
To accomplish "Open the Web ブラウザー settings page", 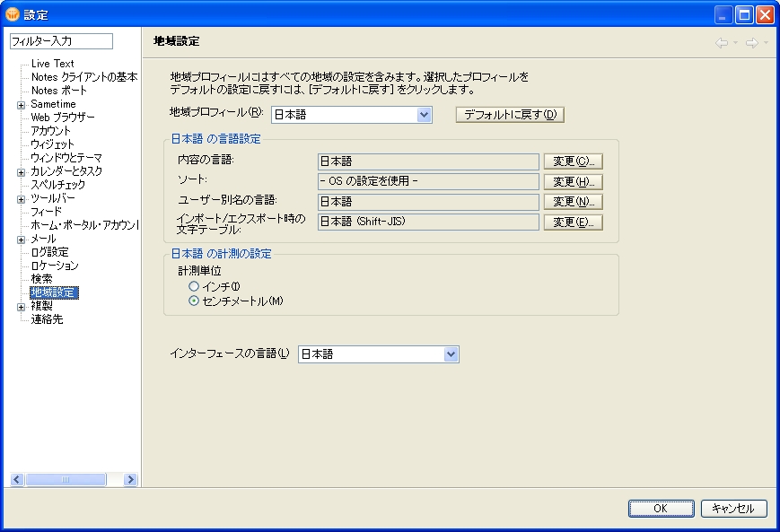I will click(63, 118).
